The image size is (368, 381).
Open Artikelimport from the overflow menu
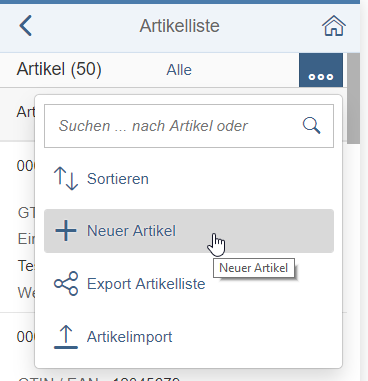[x=189, y=337]
